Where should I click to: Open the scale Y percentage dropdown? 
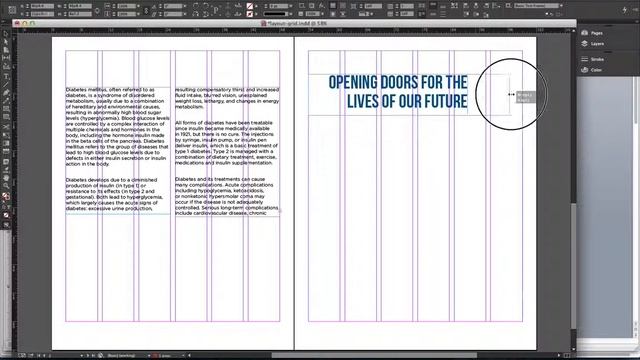click(x=139, y=14)
